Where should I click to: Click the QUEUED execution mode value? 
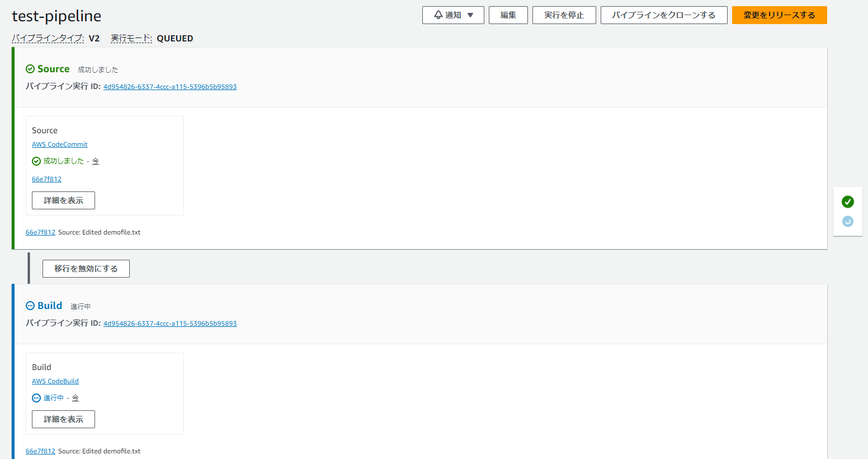tap(175, 38)
